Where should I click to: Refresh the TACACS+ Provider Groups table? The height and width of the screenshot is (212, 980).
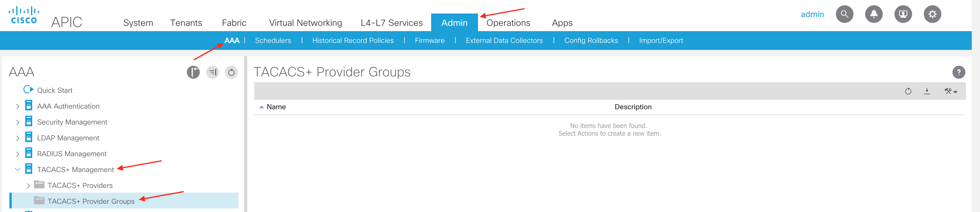coord(908,91)
